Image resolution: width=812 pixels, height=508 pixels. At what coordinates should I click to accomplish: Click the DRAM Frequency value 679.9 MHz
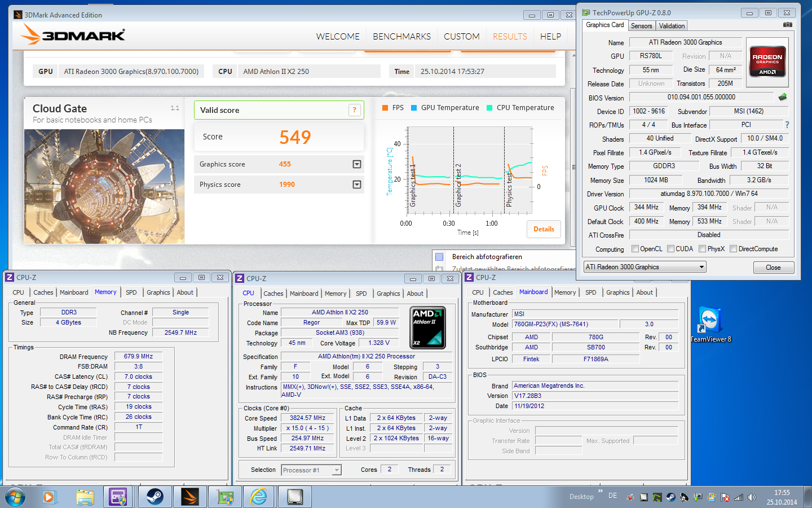[x=139, y=357]
